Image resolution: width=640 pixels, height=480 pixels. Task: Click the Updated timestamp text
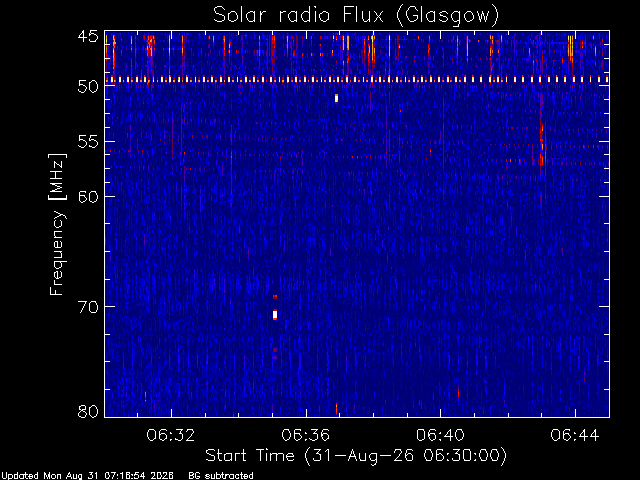pyautogui.click(x=87, y=476)
